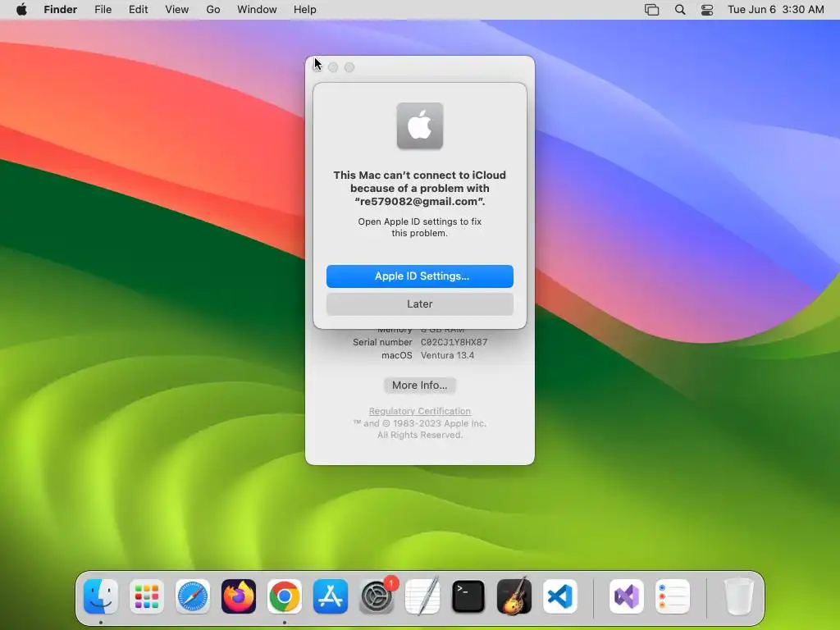
Task: Click the Serial number label
Action: coord(382,342)
